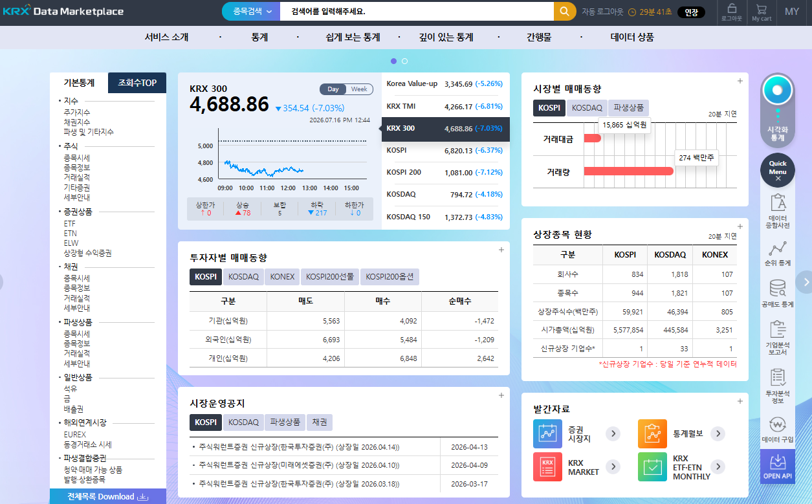812x504 pixels.
Task: Select the KOSPI 200 index row
Action: (445, 173)
